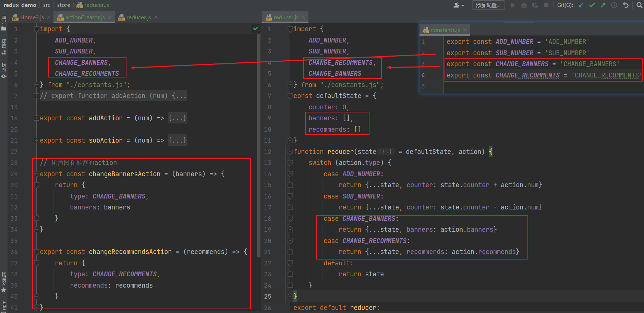The image size is (644, 313).
Task: Close the actionCreator.js tab
Action: 110,17
